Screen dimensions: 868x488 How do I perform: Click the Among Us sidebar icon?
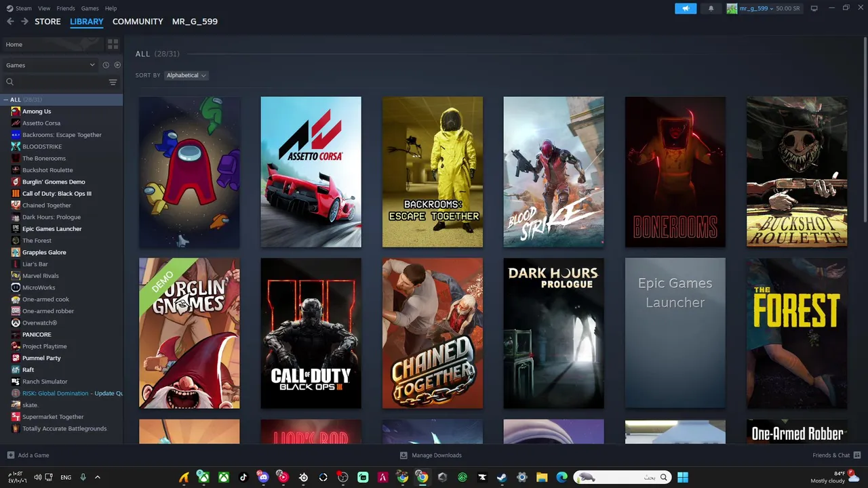16,111
